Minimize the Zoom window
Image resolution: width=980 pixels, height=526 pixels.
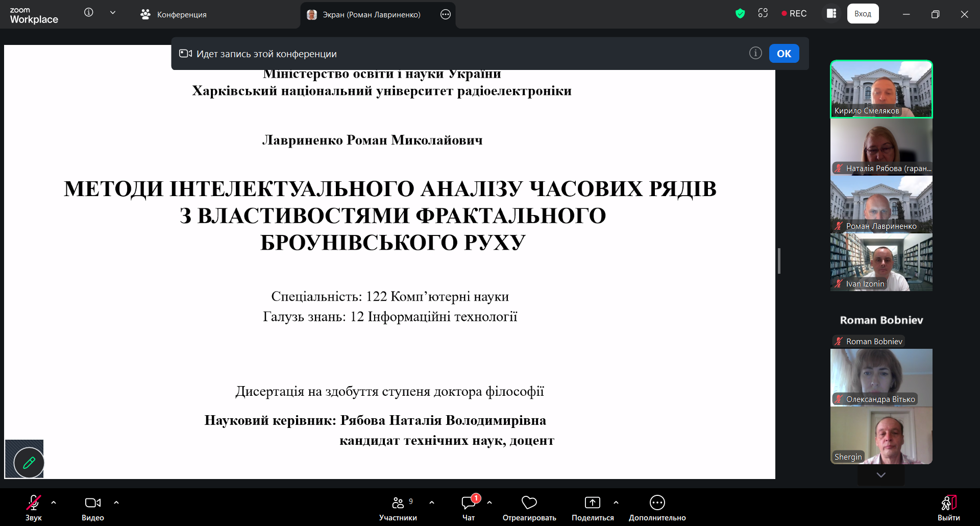(906, 14)
